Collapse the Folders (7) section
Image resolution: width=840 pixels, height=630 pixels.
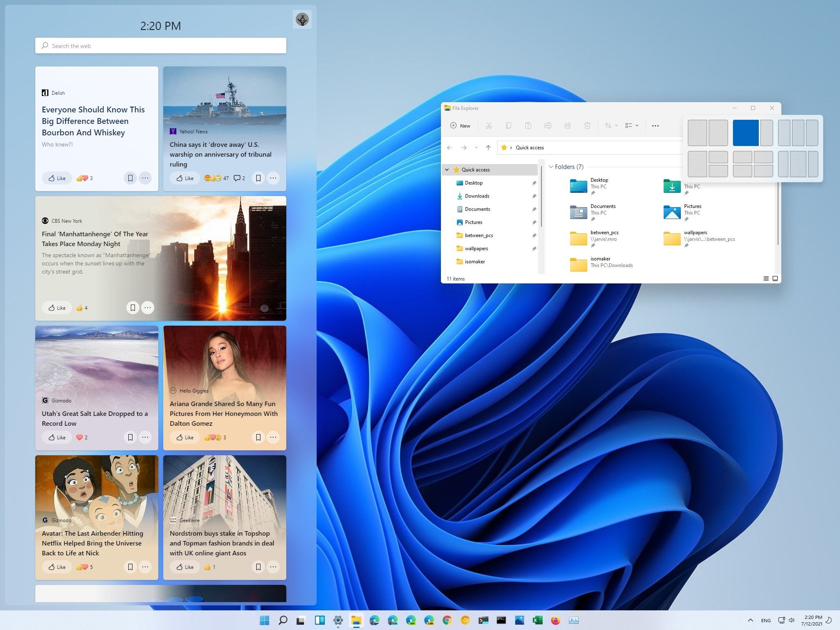point(551,167)
